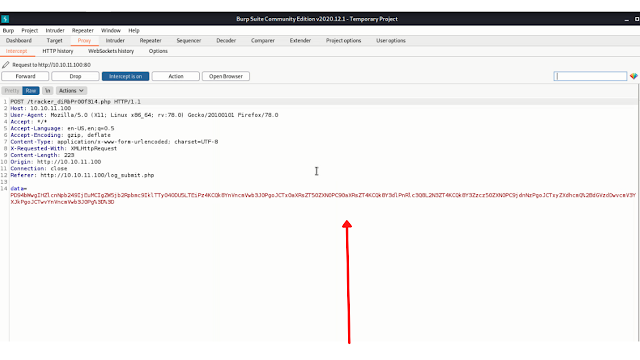
Task: Open the colorful highlight picker icon
Action: point(633,76)
